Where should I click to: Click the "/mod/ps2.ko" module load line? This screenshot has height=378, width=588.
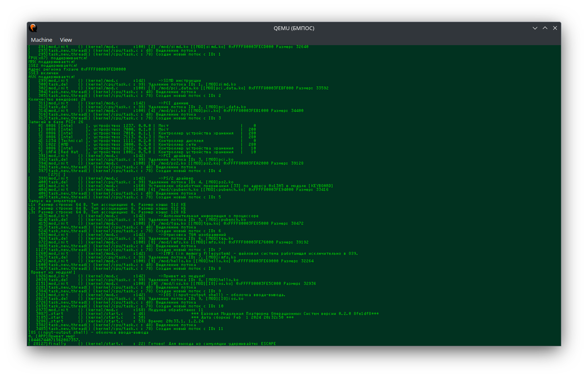point(166,163)
